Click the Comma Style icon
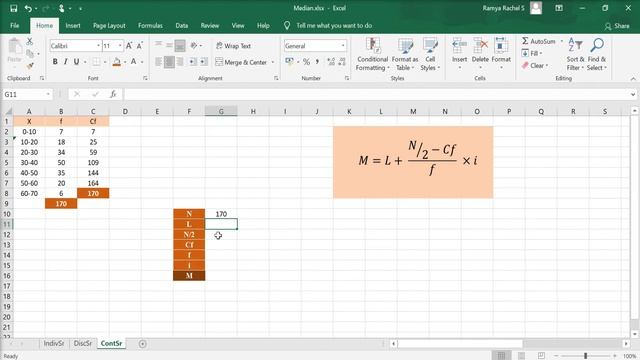Screen dimensions: 640x360 coord(317,62)
